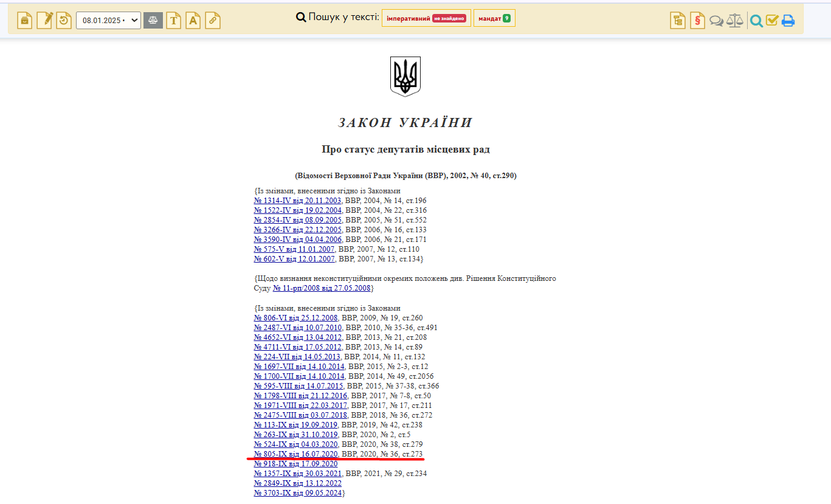This screenshot has height=504, width=831.
Task: Open law № 113-IX від 19.09.2019
Action: 296,425
